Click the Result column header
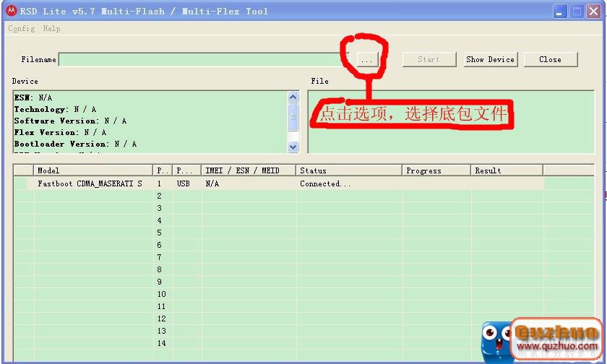Screen dimensions: 607x364 (507, 170)
